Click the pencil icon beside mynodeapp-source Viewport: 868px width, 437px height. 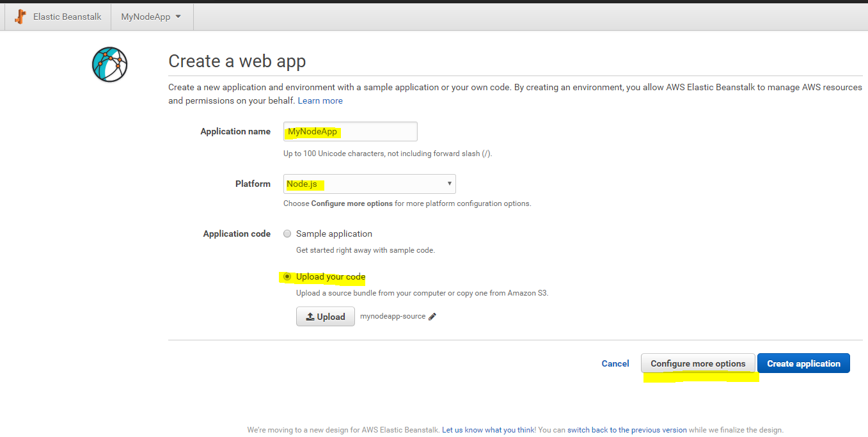coord(432,317)
